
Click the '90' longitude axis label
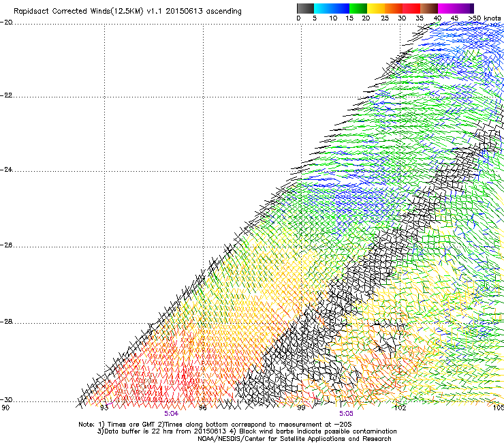pos(5,408)
